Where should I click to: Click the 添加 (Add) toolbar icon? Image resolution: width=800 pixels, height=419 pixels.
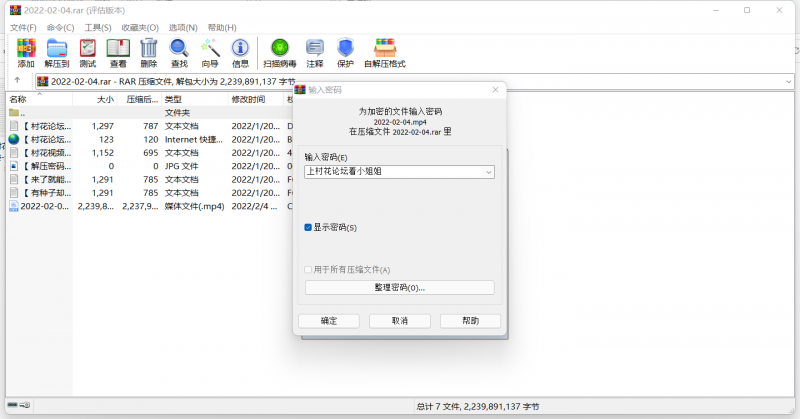pyautogui.click(x=25, y=51)
